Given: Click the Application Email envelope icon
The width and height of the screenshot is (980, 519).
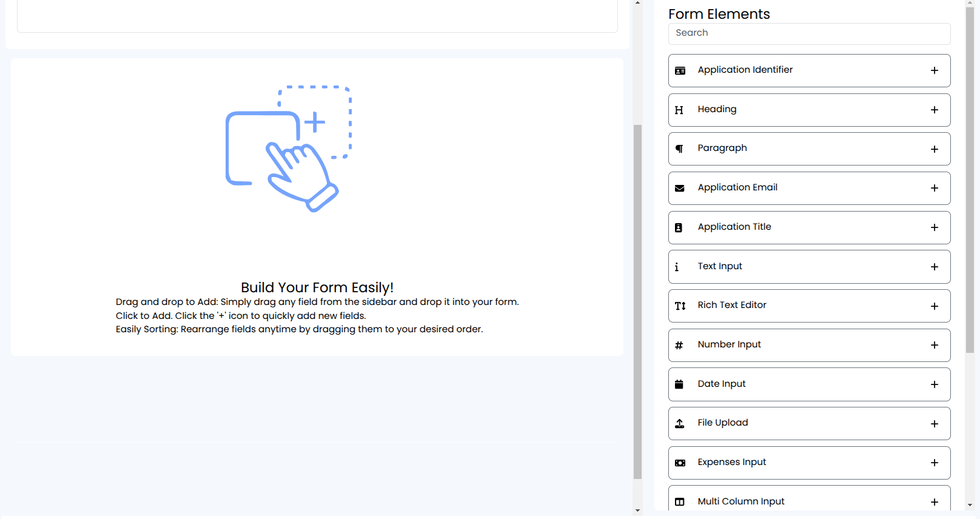Looking at the screenshot, I should click(x=679, y=188).
